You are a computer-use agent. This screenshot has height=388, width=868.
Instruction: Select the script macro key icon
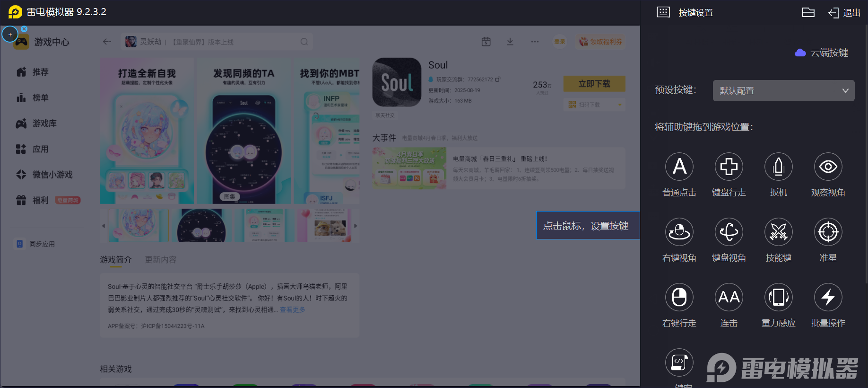pos(679,362)
